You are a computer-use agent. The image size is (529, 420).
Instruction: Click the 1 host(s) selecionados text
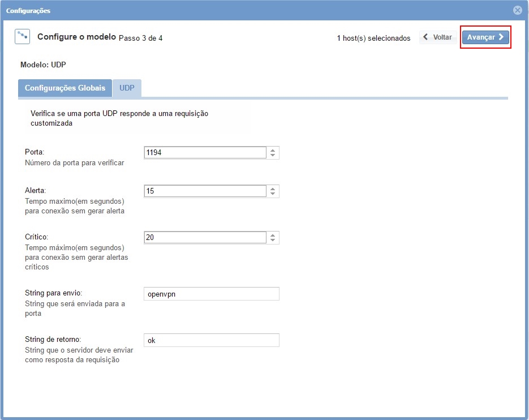pyautogui.click(x=373, y=38)
